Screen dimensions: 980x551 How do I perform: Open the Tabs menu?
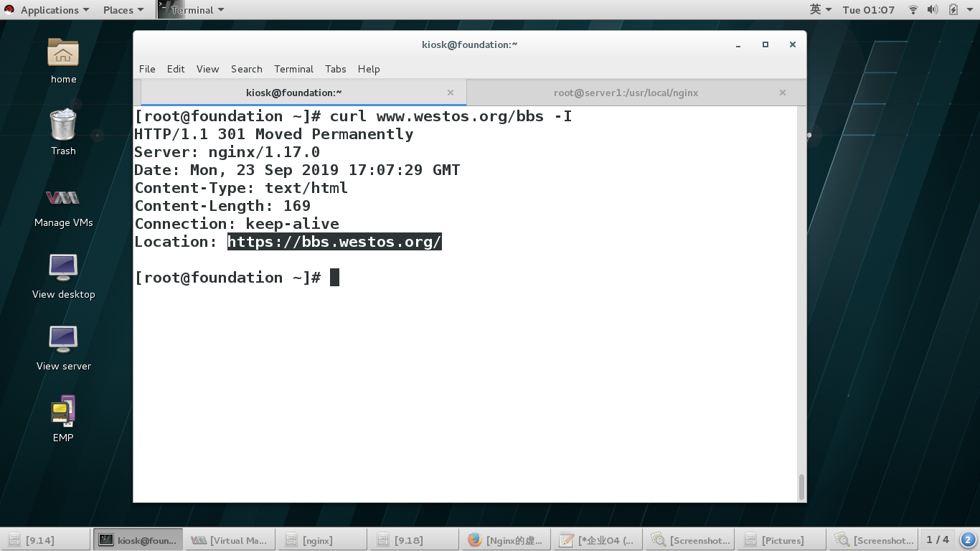click(x=335, y=69)
